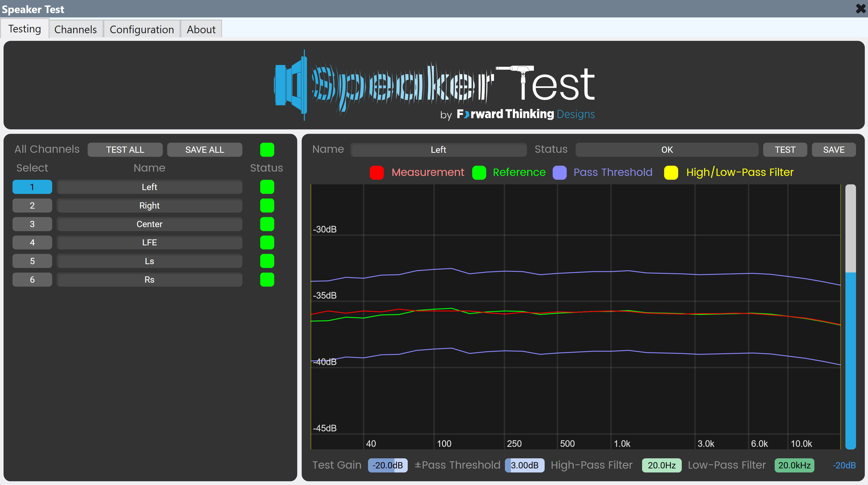The image size is (868, 485).
Task: Click the Measurement legend label
Action: click(x=428, y=172)
